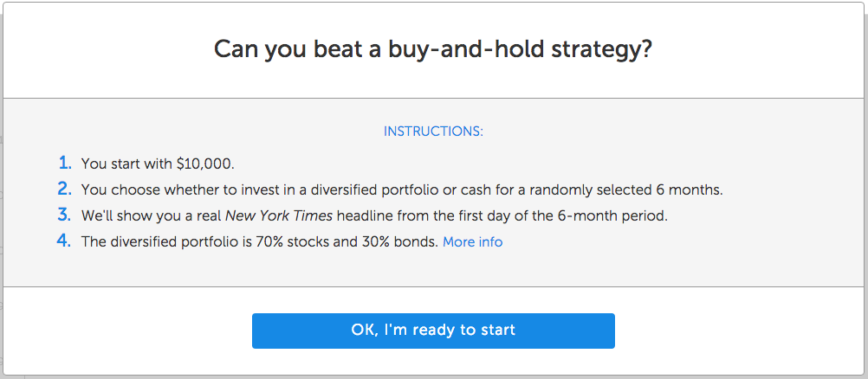Click "randomly selected 6 months" in step two
The height and width of the screenshot is (379, 868).
(x=637, y=189)
